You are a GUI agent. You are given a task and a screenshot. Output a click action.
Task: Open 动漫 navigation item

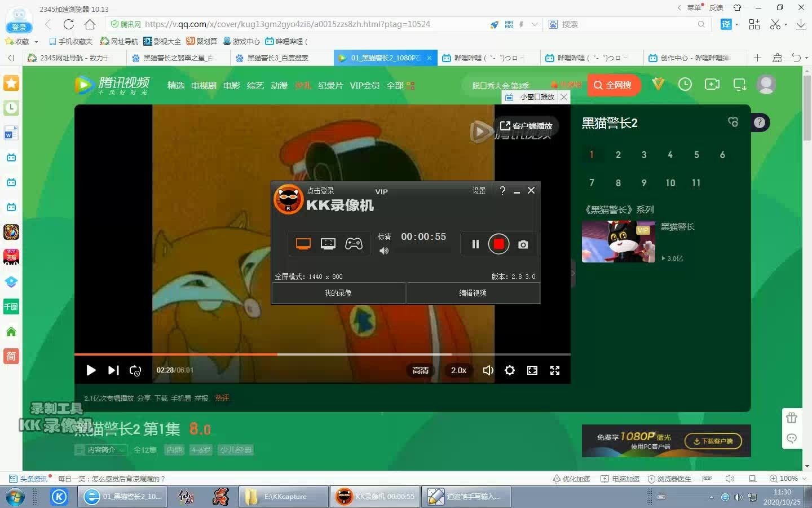[279, 85]
